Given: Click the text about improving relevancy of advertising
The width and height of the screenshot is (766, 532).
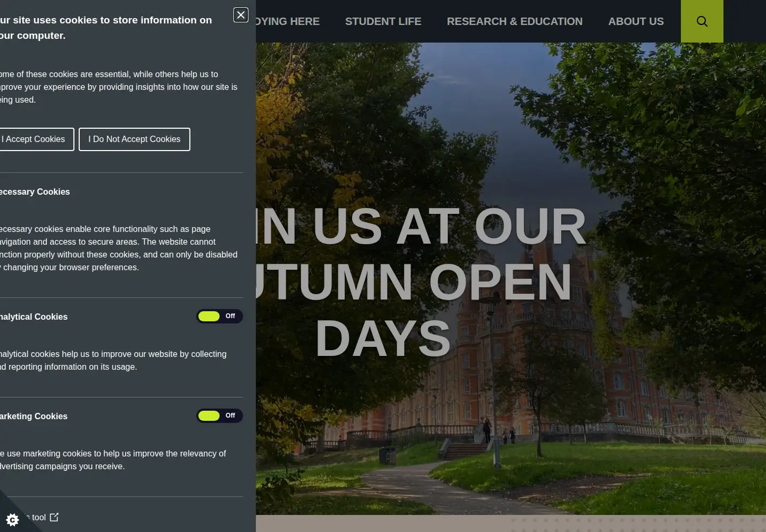Looking at the screenshot, I should (x=113, y=460).
